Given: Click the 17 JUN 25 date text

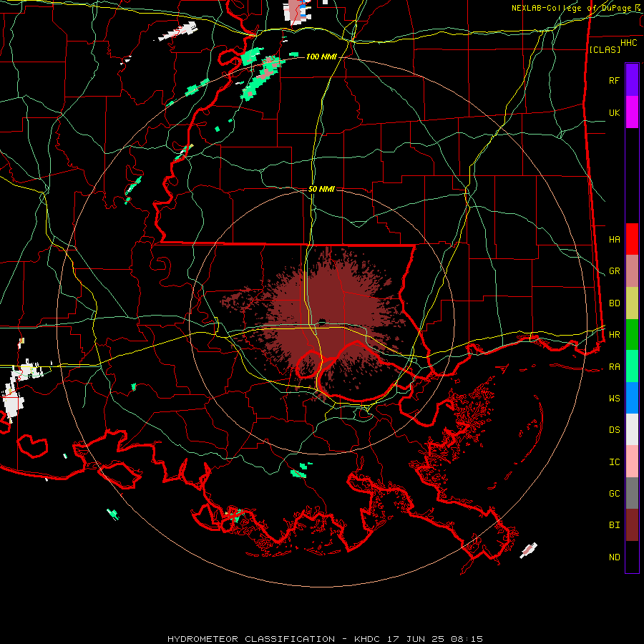Looking at the screenshot, I should (416, 639).
